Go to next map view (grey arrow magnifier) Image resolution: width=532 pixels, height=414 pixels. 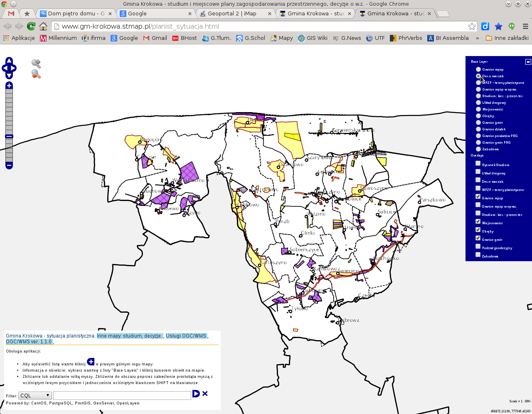tap(36, 64)
